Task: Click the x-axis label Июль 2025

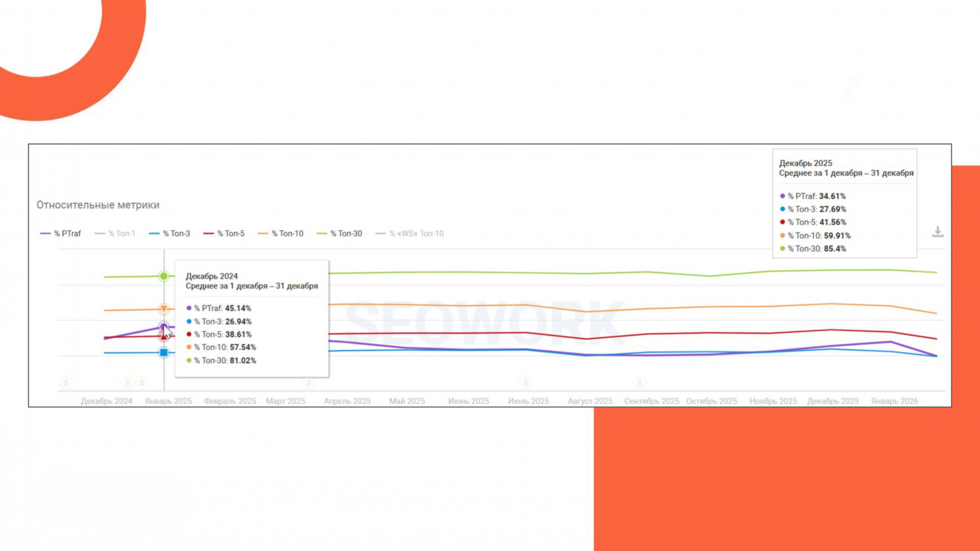Action: click(529, 401)
